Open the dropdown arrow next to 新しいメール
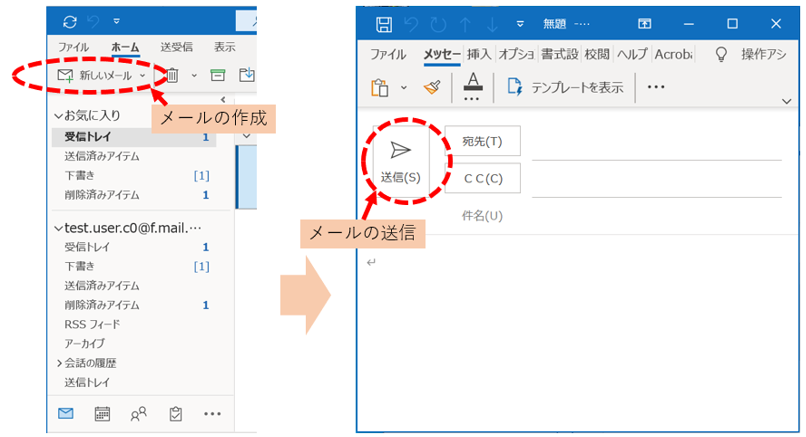Screen dimensions: 806x437 coord(143,75)
